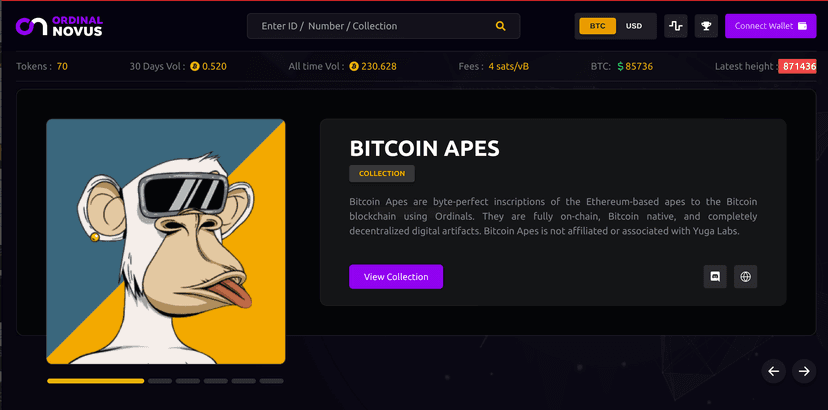This screenshot has height=410, width=828.
Task: Click the View Collection button
Action: click(x=396, y=277)
